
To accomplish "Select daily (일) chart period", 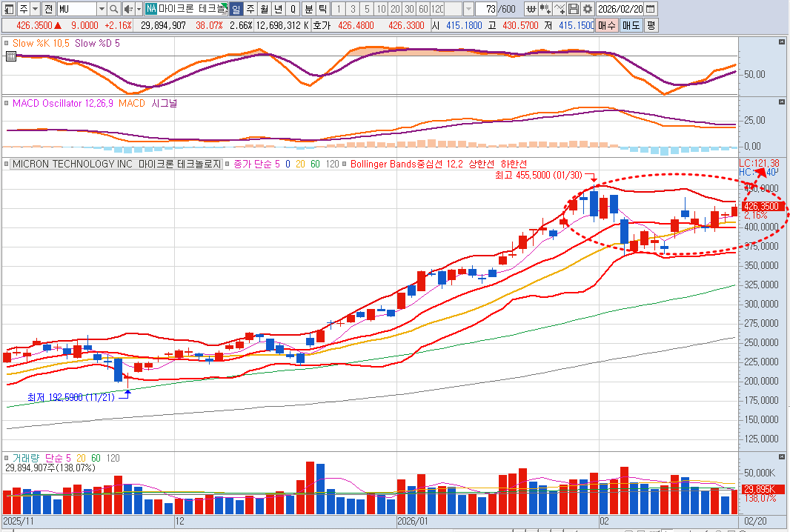I will [x=236, y=9].
